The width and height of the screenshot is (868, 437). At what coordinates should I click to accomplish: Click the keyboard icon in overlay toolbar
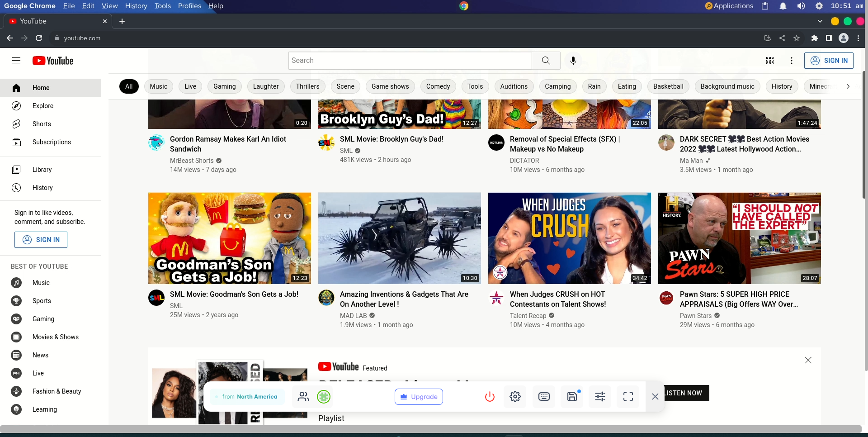[544, 397]
